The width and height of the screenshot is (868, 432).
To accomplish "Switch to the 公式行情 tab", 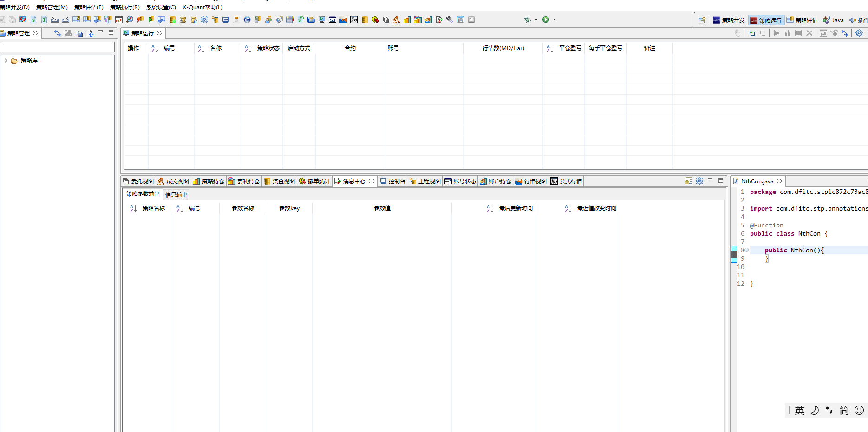I will pos(566,181).
